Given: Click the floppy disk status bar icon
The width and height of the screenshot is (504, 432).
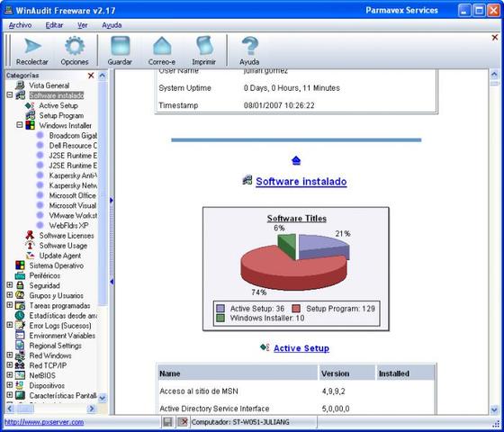Looking at the screenshot, I should pos(167,422).
